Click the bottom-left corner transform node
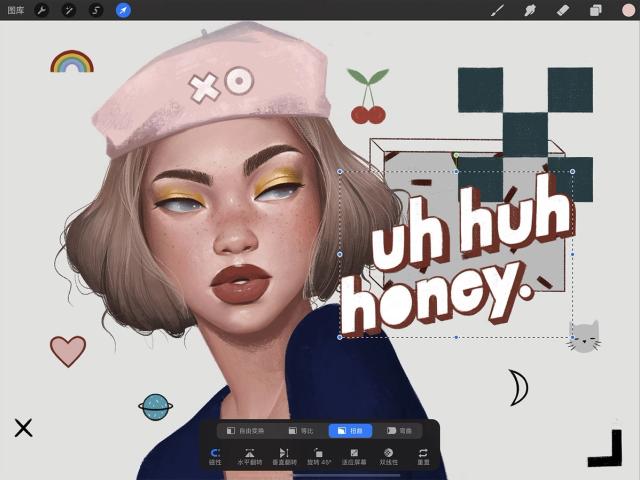The width and height of the screenshot is (640, 480). (340, 337)
